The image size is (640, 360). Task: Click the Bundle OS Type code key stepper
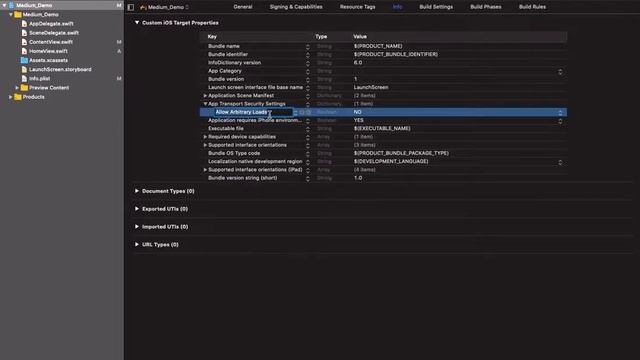tap(308, 153)
